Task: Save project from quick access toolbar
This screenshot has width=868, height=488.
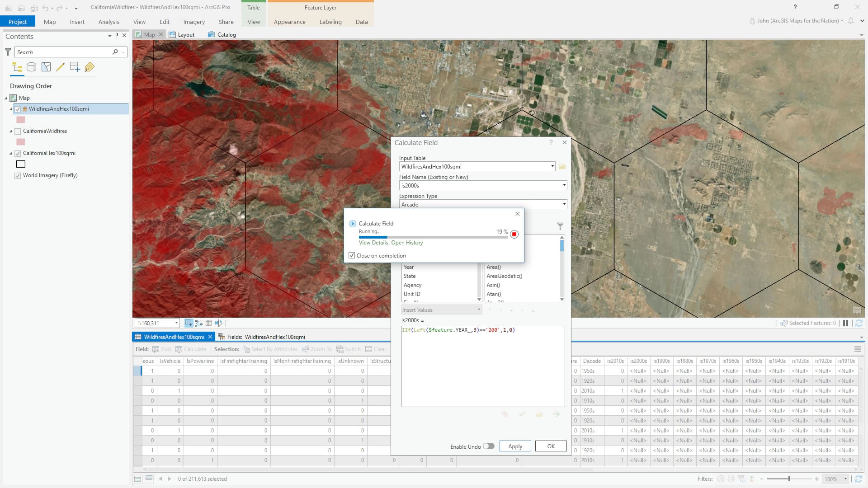Action: pos(34,8)
